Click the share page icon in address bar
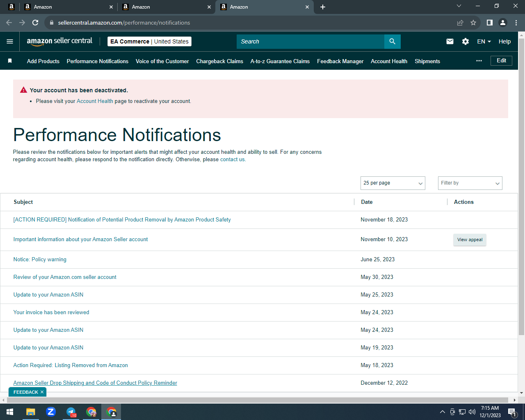 pyautogui.click(x=460, y=23)
